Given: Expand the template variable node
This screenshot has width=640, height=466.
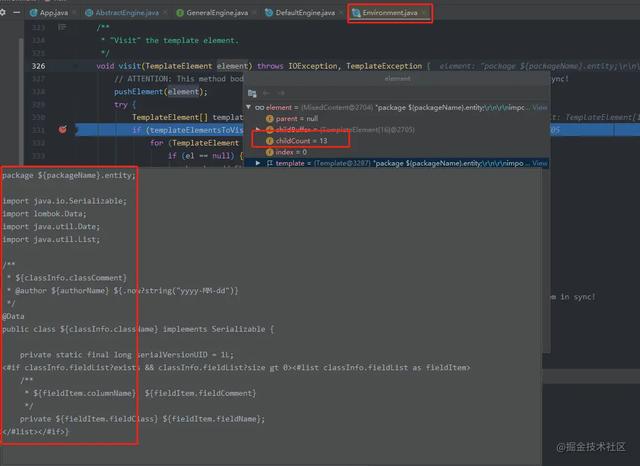Looking at the screenshot, I should [258, 163].
